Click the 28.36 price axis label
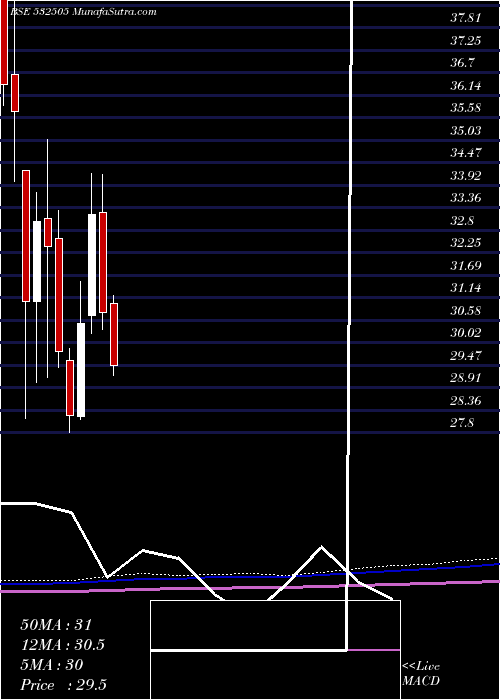500x700 pixels. 466,401
